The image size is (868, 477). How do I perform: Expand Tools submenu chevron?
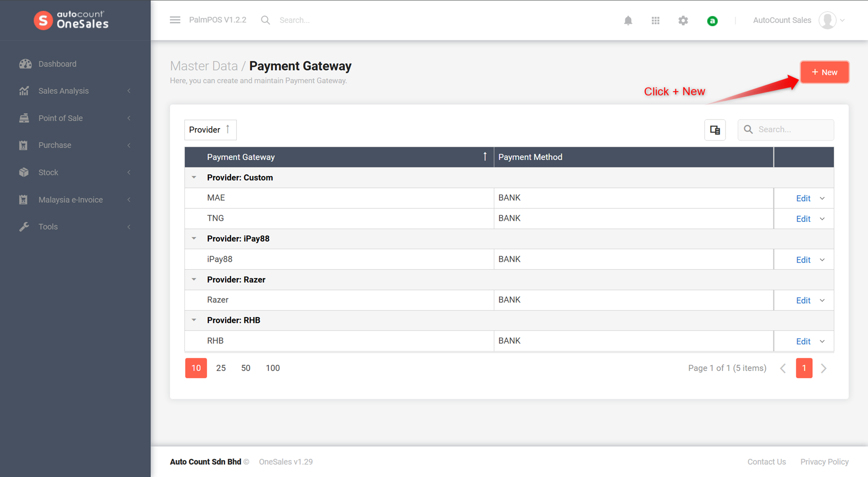pos(129,227)
